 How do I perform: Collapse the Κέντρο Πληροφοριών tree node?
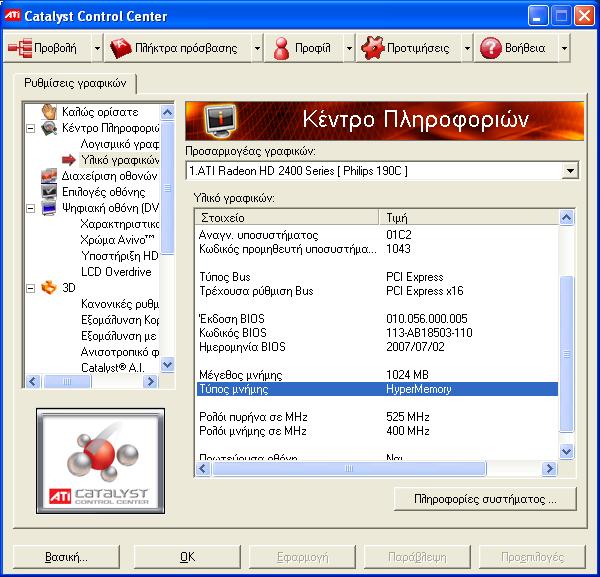point(30,128)
